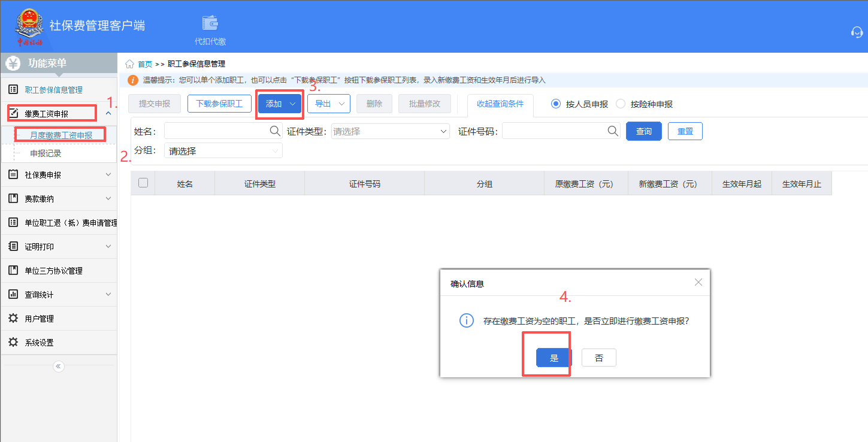Viewport: 868px width, 442px height.
Task: Select the 按人员申报 radio button
Action: 555,104
